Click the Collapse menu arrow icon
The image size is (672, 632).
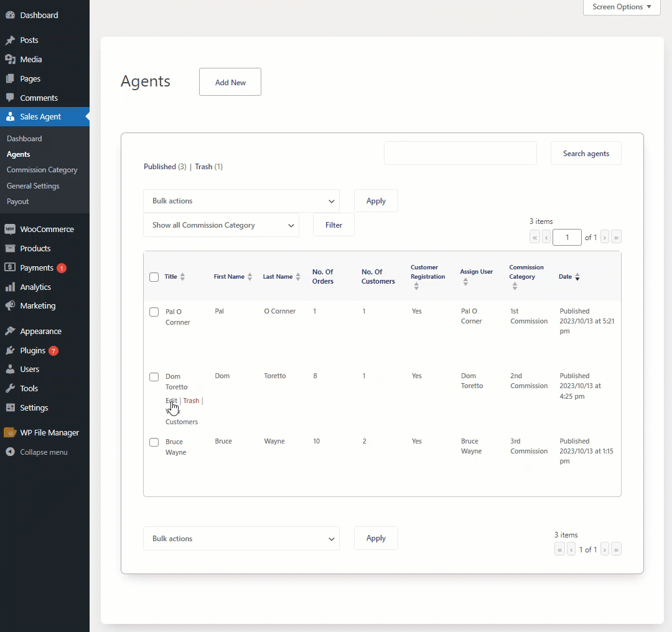point(11,452)
